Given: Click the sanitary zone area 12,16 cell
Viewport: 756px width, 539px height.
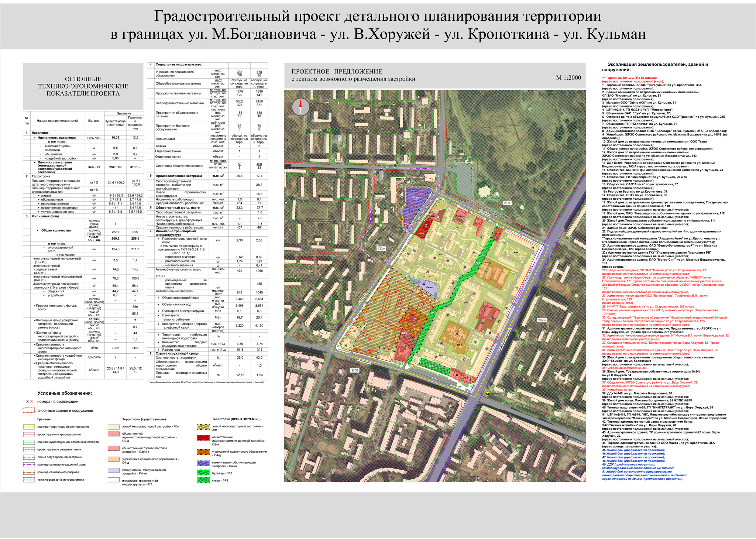Looking at the screenshot, I should (239, 375).
